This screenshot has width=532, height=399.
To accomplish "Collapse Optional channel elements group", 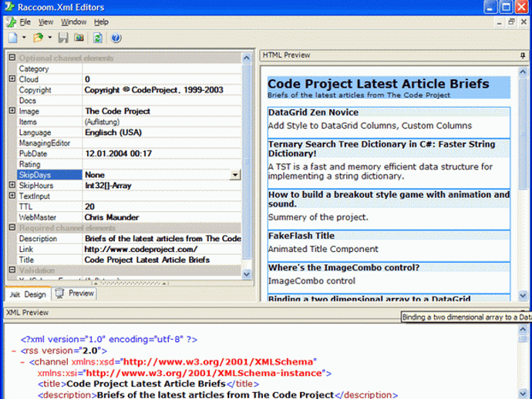I will (x=12, y=58).
